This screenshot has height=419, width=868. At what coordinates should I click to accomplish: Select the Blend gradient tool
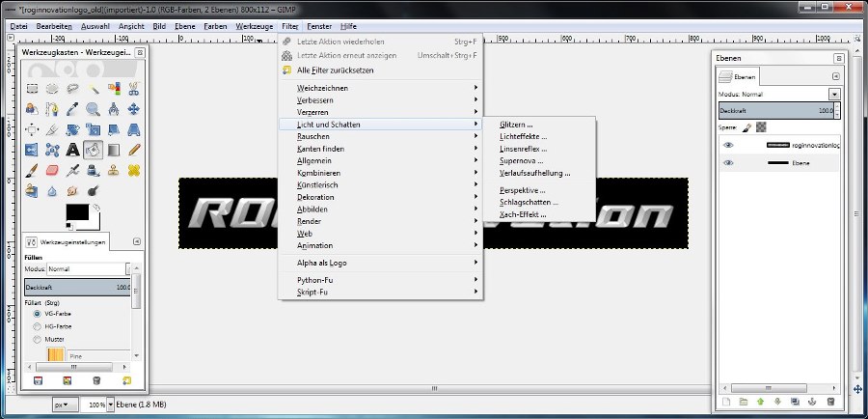pyautogui.click(x=114, y=150)
